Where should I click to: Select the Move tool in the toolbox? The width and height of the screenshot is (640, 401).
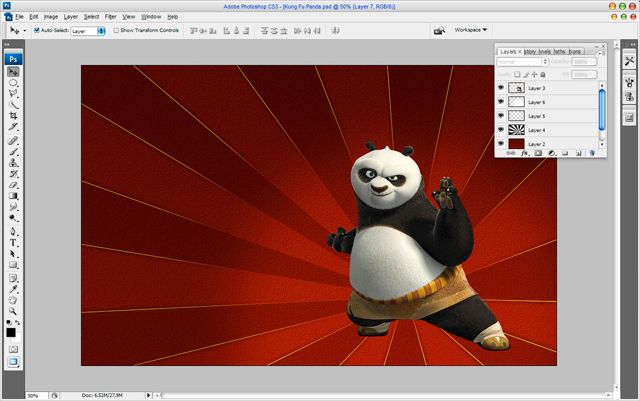[x=13, y=72]
